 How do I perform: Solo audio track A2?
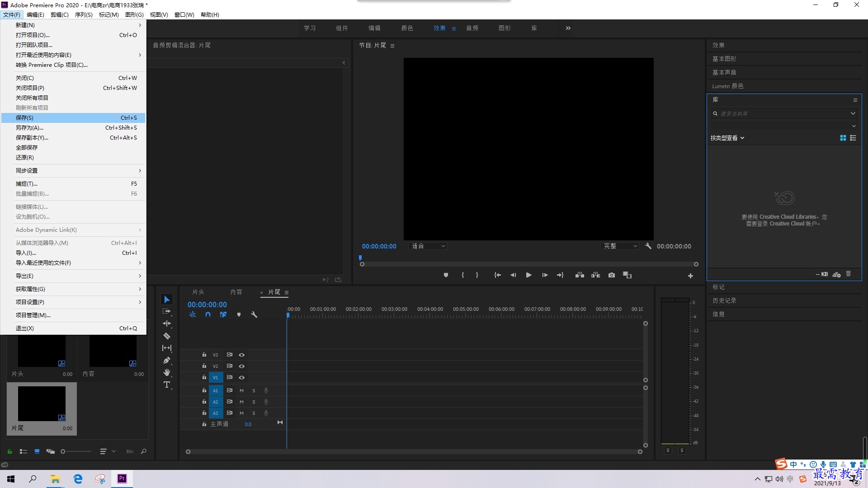(254, 402)
